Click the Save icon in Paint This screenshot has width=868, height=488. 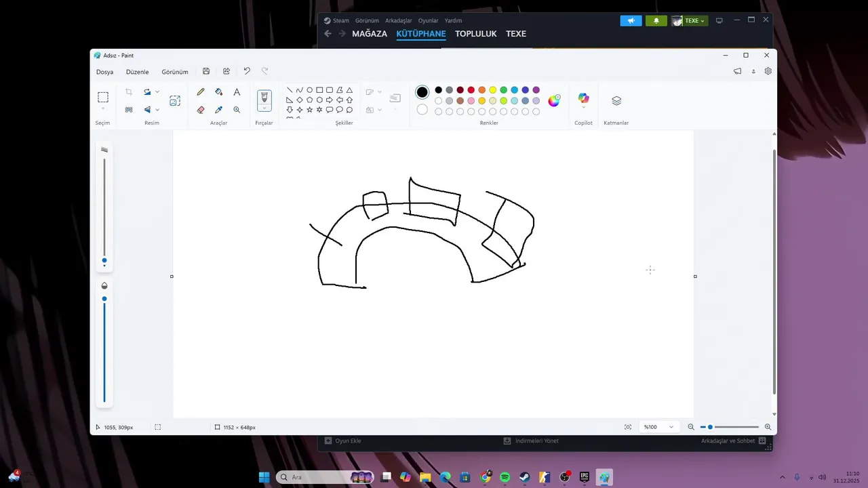click(206, 71)
